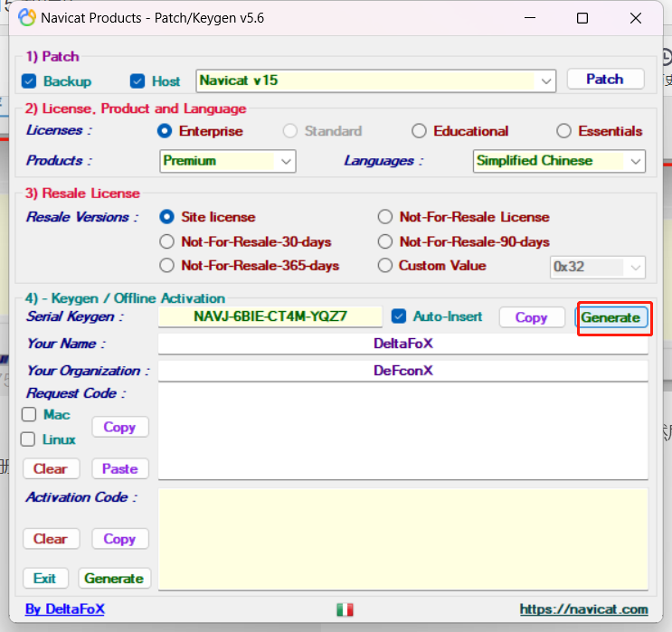The width and height of the screenshot is (672, 632).
Task: Open the https://navicat.com link
Action: [583, 609]
